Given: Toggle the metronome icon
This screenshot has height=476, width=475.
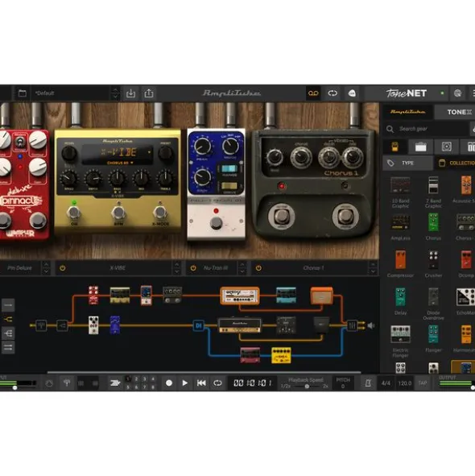Looking at the screenshot, I should point(368,383).
